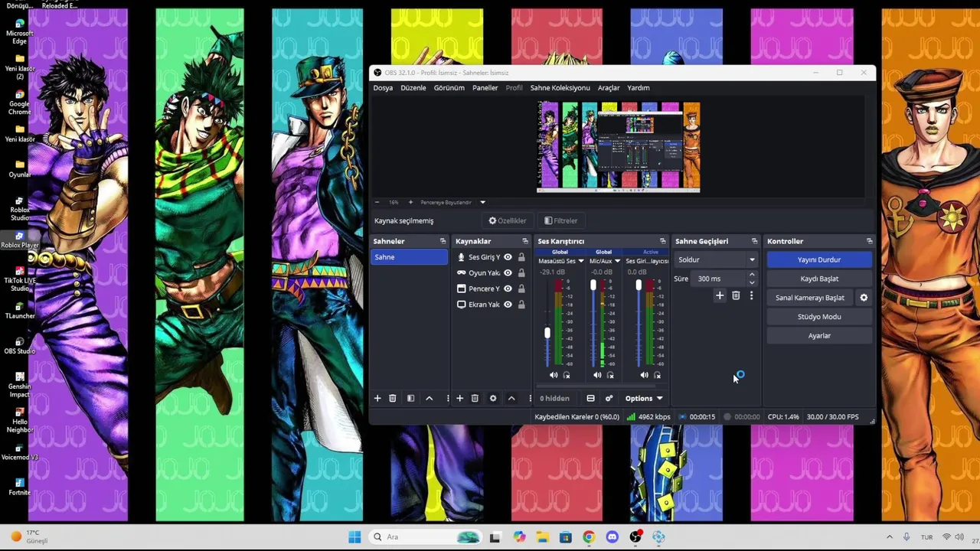Zoom in preview with plus icon
980x551 pixels.
410,202
